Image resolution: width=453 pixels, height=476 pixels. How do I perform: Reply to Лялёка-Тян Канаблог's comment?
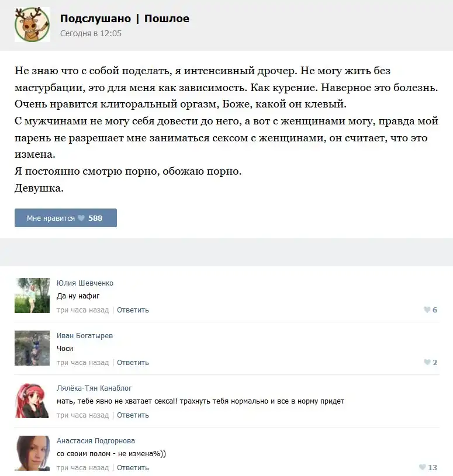coord(133,415)
